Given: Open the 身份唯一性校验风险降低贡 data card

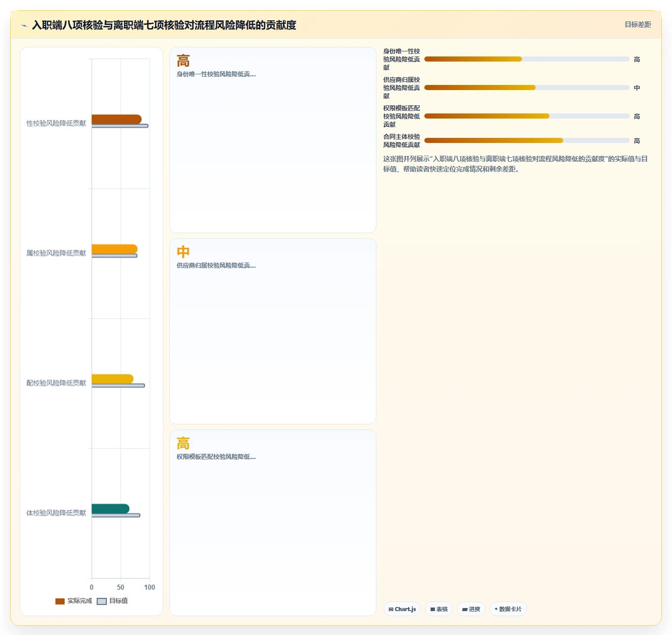Looking at the screenshot, I should pyautogui.click(x=273, y=140).
